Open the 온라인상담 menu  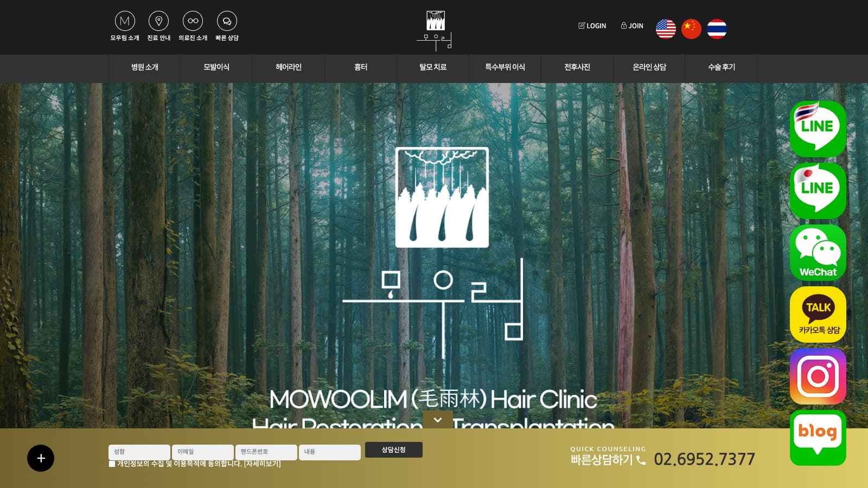[649, 67]
